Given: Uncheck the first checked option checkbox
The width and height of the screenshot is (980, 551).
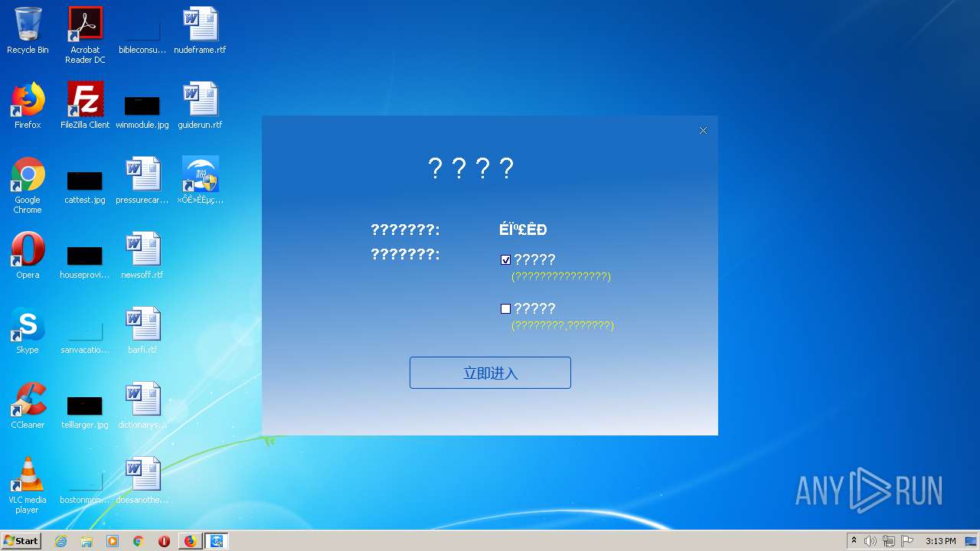Looking at the screenshot, I should (505, 260).
